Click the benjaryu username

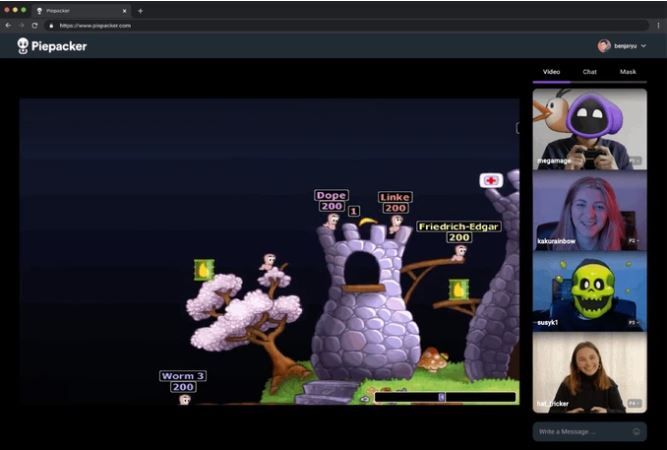click(x=625, y=46)
